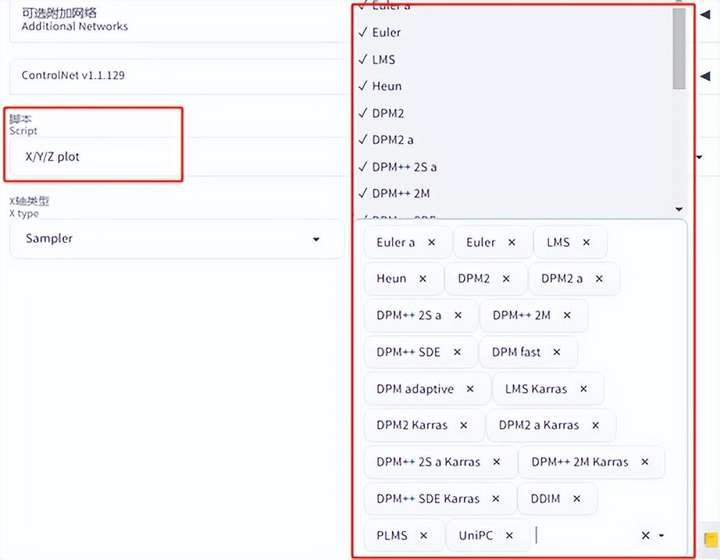Click the DPM fast tag label
The width and height of the screenshot is (720, 560).
[516, 352]
